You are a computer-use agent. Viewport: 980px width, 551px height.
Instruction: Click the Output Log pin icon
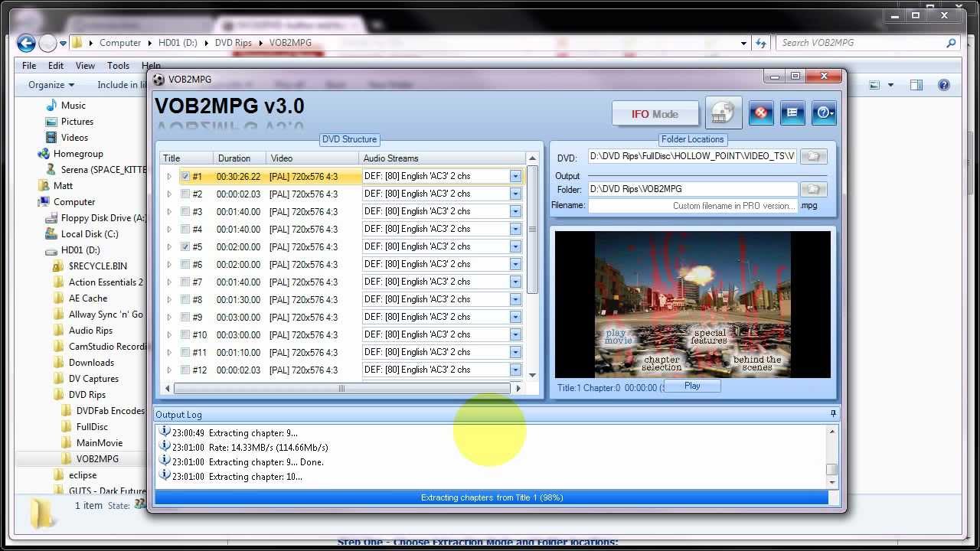[x=833, y=414]
